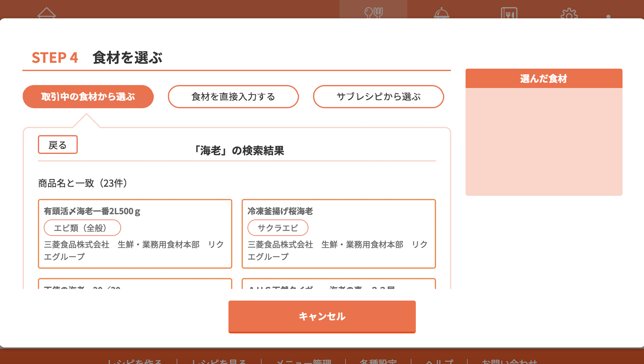
Task: Click the 選んだ食材 panel header
Action: (x=543, y=79)
